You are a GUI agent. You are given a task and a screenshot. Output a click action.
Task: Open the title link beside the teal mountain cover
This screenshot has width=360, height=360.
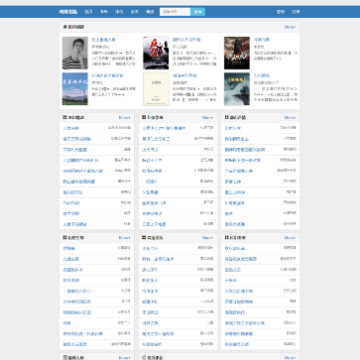pos(262,76)
